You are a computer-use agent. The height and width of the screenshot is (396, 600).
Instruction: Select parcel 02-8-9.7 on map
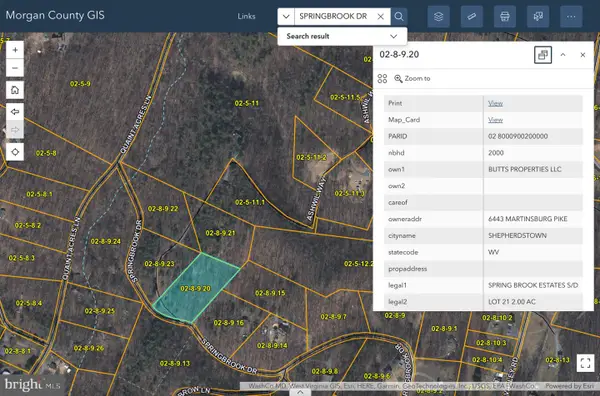point(333,317)
